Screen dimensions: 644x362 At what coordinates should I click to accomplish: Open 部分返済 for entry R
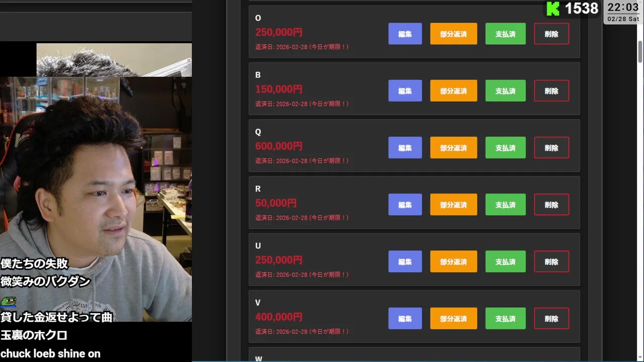pyautogui.click(x=453, y=205)
